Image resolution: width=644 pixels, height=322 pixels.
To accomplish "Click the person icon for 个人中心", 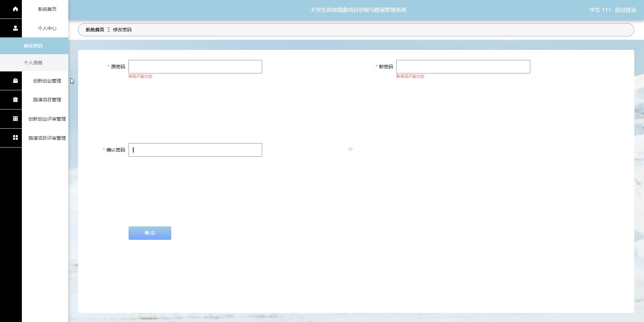I will (x=15, y=28).
